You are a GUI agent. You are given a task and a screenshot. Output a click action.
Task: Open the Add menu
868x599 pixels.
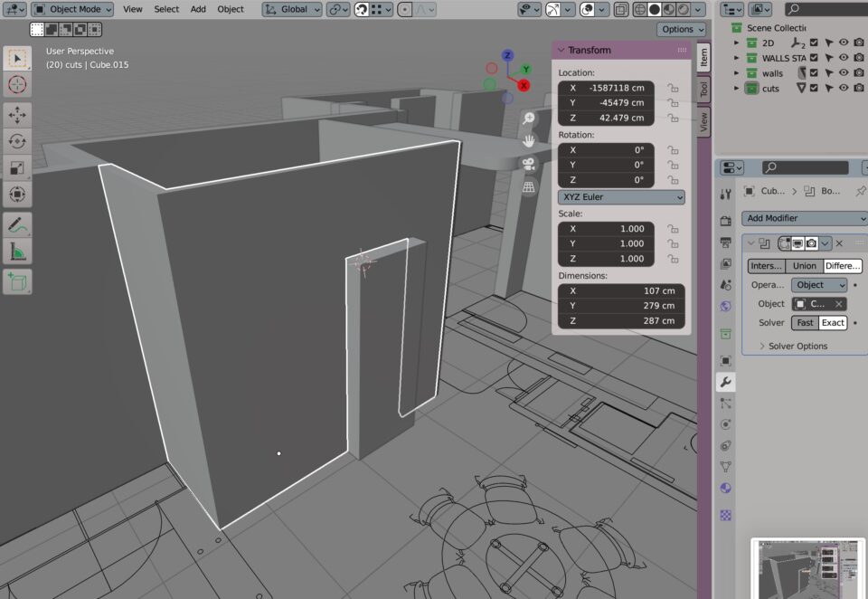(x=198, y=9)
